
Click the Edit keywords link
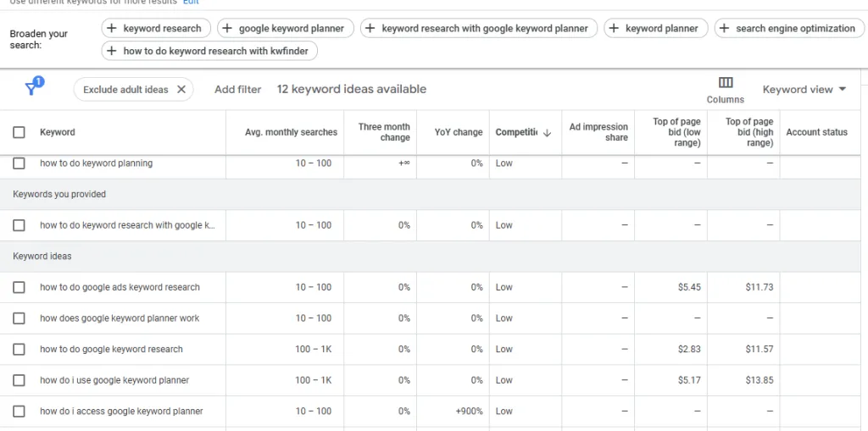point(191,3)
